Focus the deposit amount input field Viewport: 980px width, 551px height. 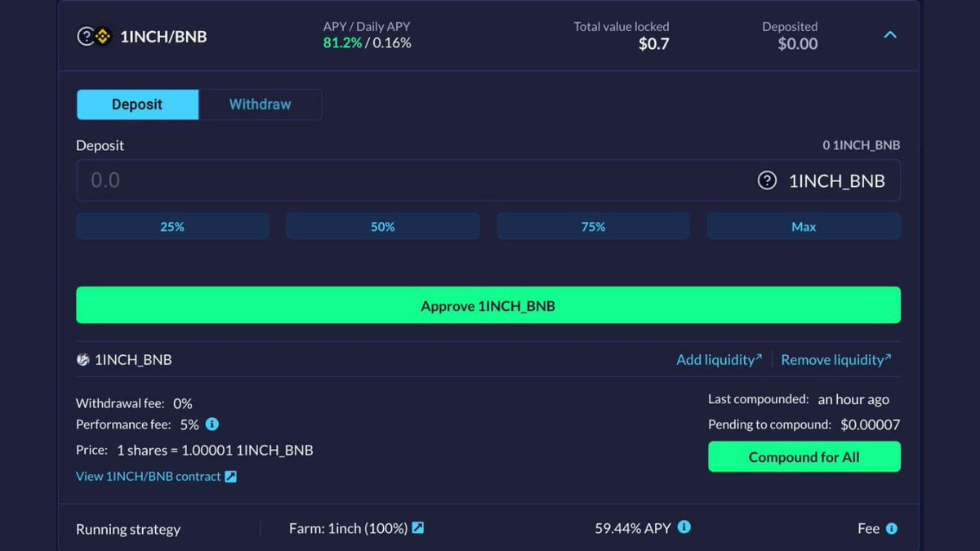point(488,180)
